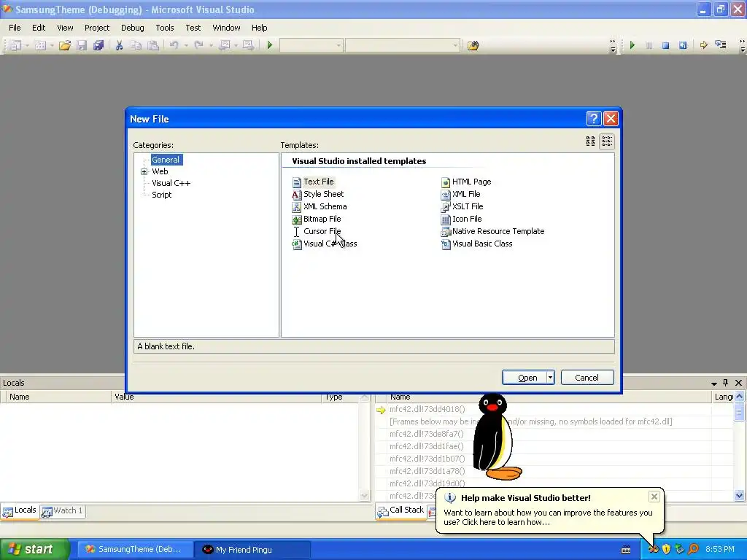
Task: Click the Call Stack scrollbar down arrow
Action: [739, 496]
